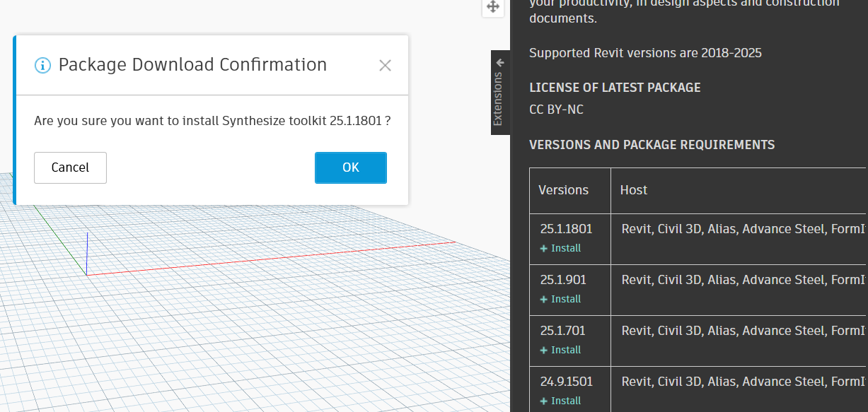Click the Host cell for version 25.1.901

click(x=739, y=290)
